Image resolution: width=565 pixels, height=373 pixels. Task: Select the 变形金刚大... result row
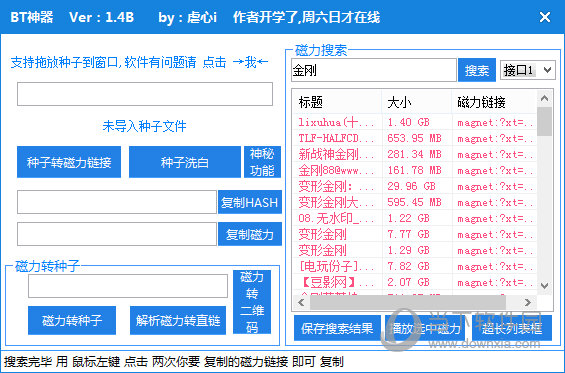(414, 202)
